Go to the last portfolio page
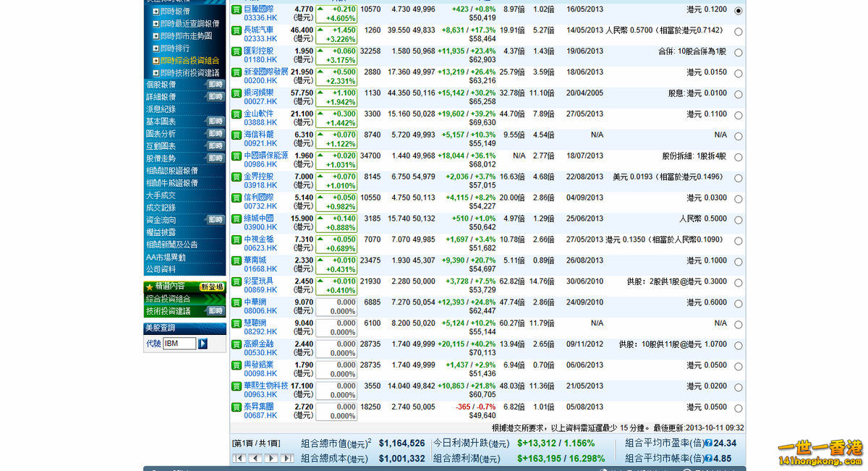868x471 pixels. coord(287,458)
